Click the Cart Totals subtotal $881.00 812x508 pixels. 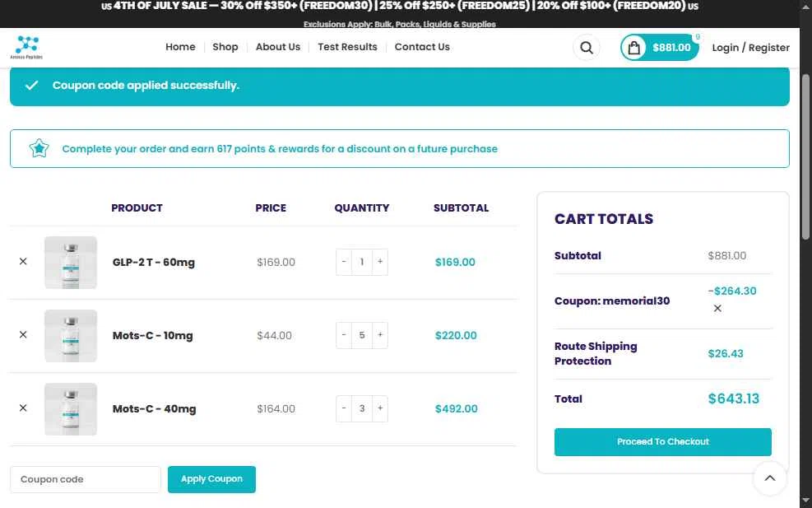[x=726, y=255]
